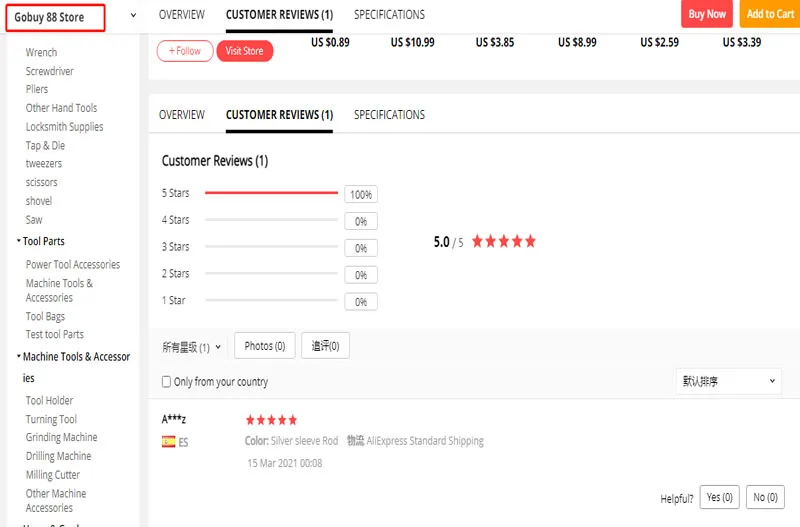Open the Locksmith Supplies category
The height and width of the screenshot is (527, 800).
coord(64,127)
